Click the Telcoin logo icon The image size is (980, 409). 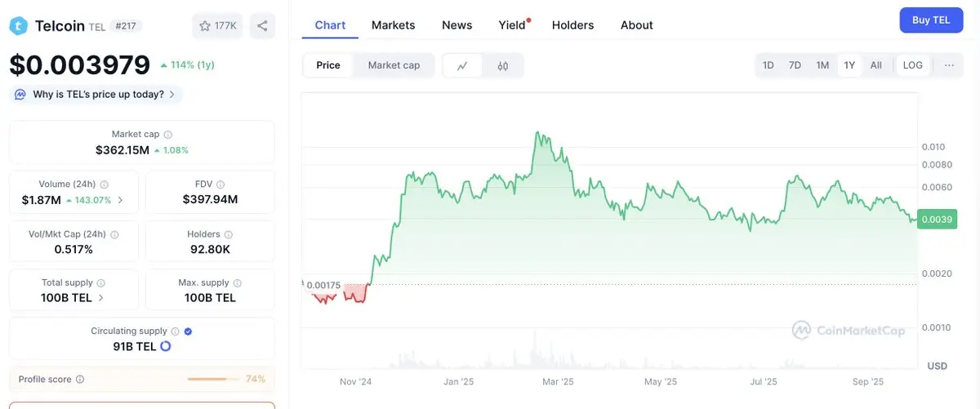pos(19,26)
